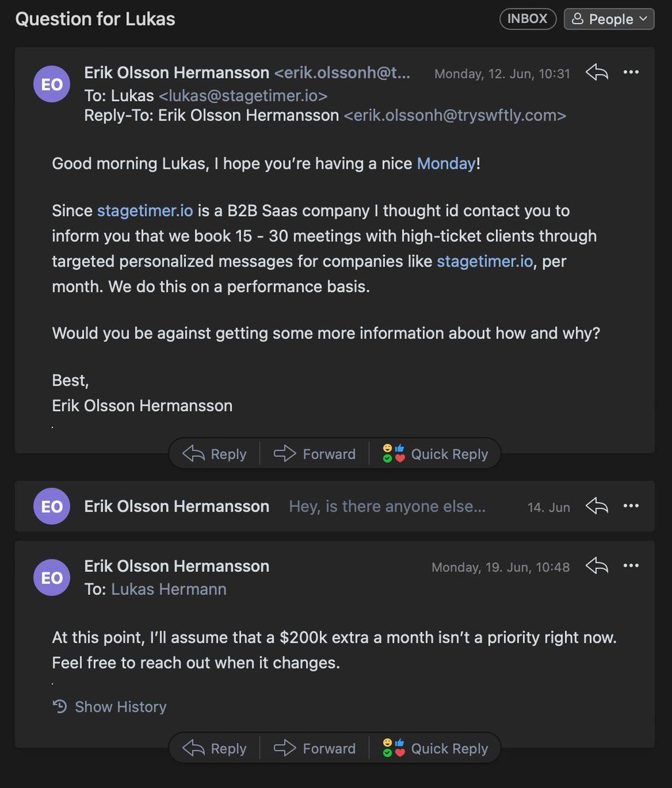Expand the People dropdown

(x=609, y=19)
